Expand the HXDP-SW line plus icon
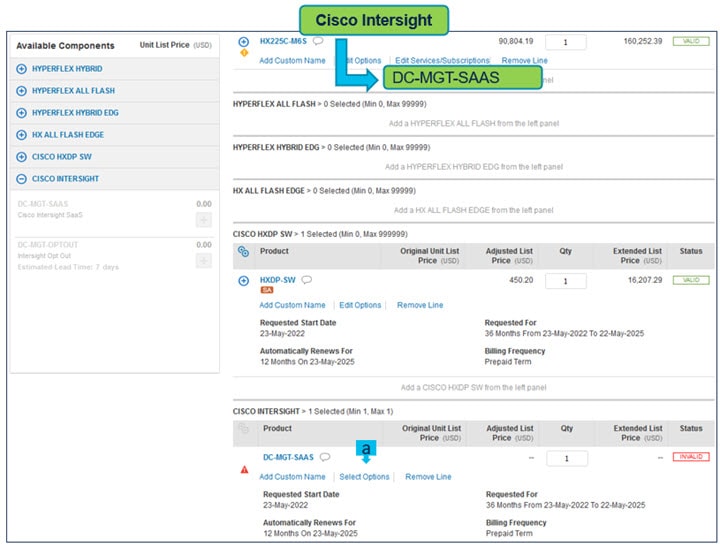Image resolution: width=720 pixels, height=547 pixels. [x=244, y=281]
